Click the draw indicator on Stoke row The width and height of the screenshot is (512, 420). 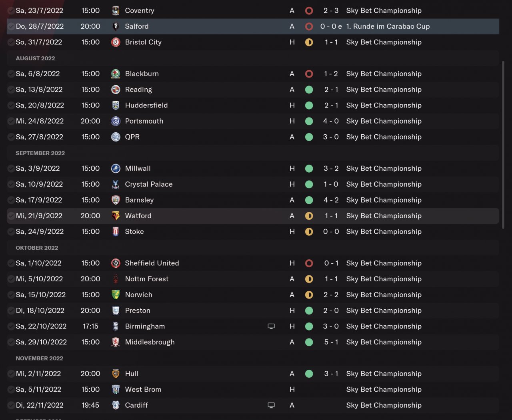tap(309, 232)
